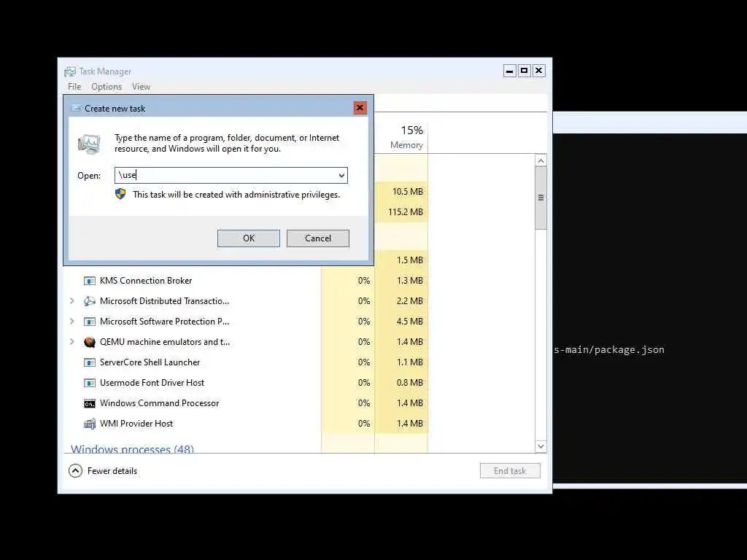Minimize the Task Manager window
Viewport: 747px width, 560px height.
point(510,71)
